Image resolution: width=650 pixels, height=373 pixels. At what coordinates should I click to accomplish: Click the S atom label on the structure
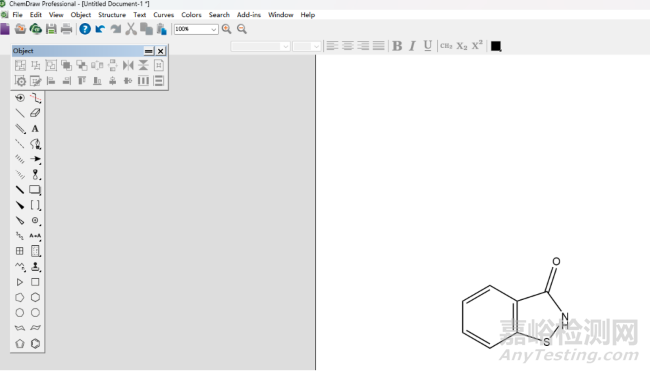coord(547,342)
